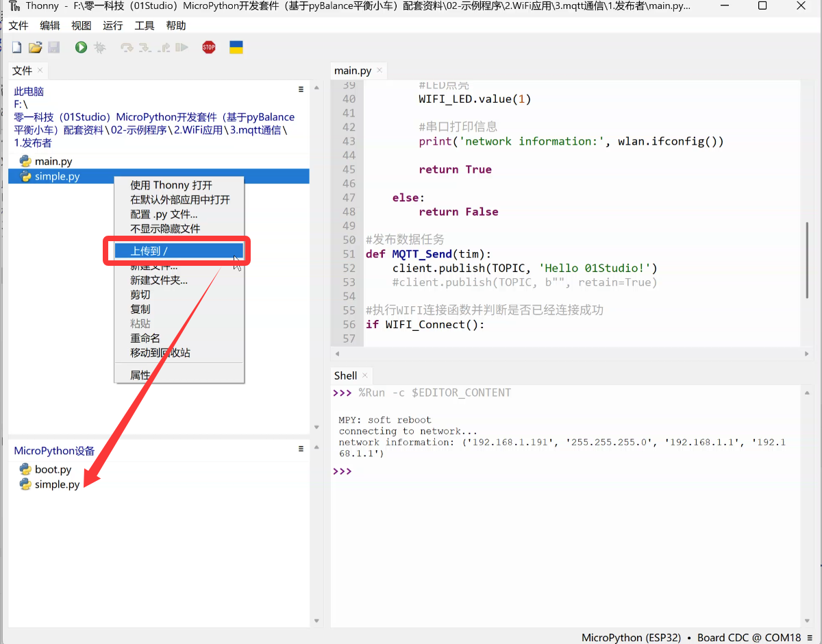Open the 此电脑 panel options menu icon
Image resolution: width=822 pixels, height=644 pixels.
[301, 89]
